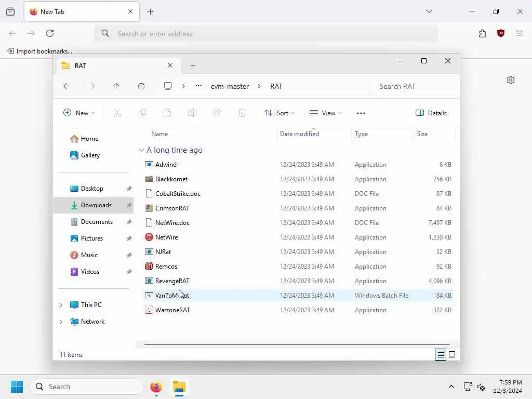This screenshot has width=532, height=399.
Task: Close the RAT tab in File Explorer
Action: (x=170, y=65)
